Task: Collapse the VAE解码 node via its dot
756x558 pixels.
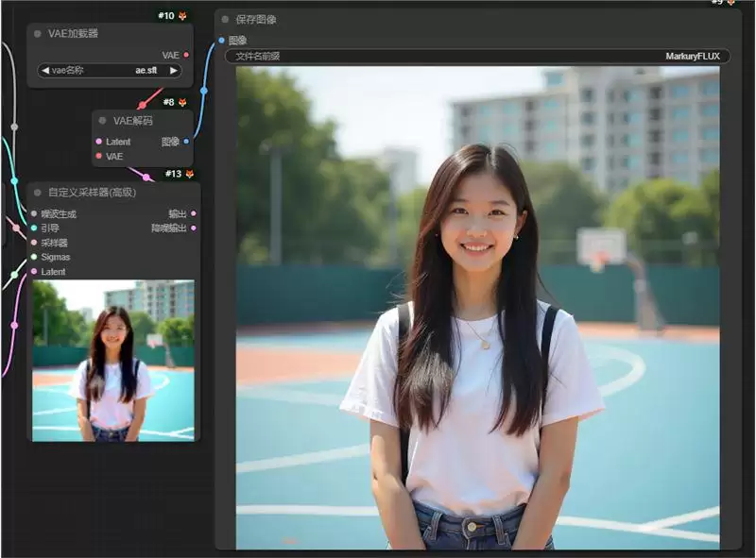Action: (x=102, y=121)
